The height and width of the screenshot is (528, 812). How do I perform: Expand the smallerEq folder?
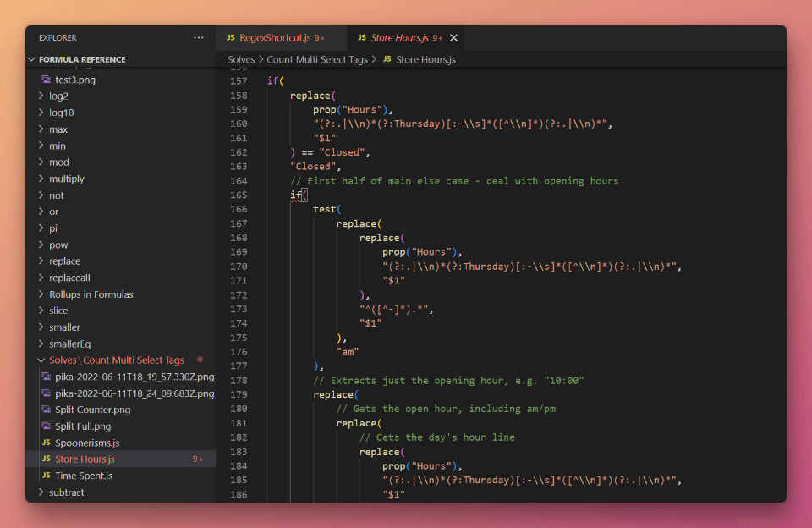[69, 344]
